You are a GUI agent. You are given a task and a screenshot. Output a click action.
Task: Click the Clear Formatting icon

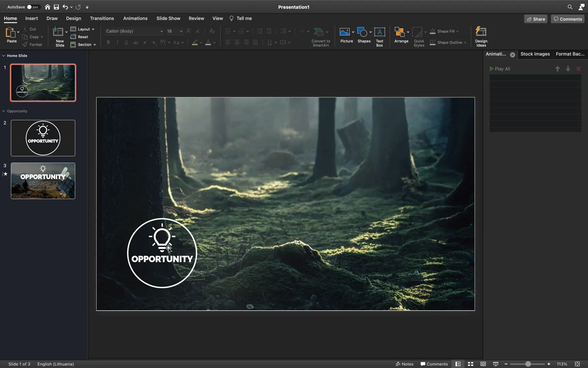click(212, 31)
